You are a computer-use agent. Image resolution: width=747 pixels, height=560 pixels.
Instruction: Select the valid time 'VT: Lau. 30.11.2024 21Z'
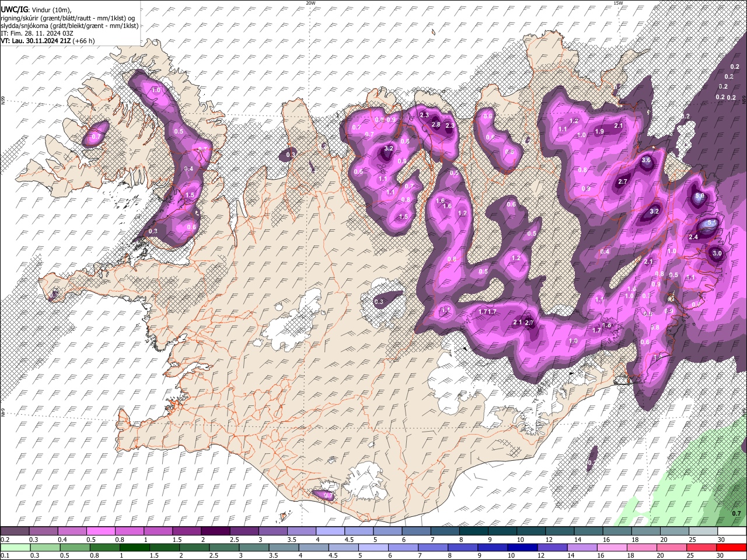pos(36,41)
